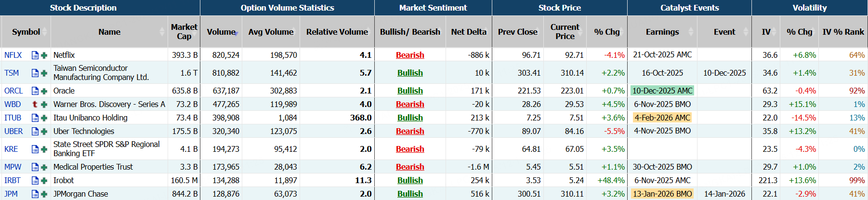
Task: Open the Bearish link for Netflix
Action: click(410, 55)
